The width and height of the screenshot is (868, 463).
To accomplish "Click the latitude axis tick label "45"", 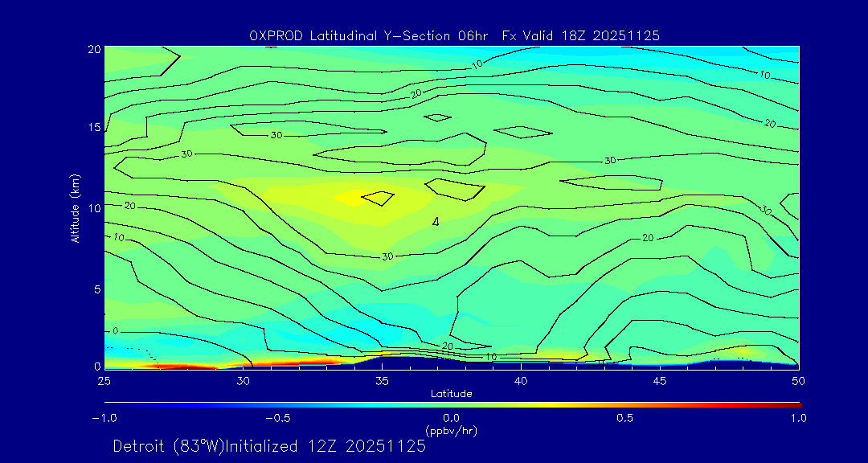I will (659, 382).
